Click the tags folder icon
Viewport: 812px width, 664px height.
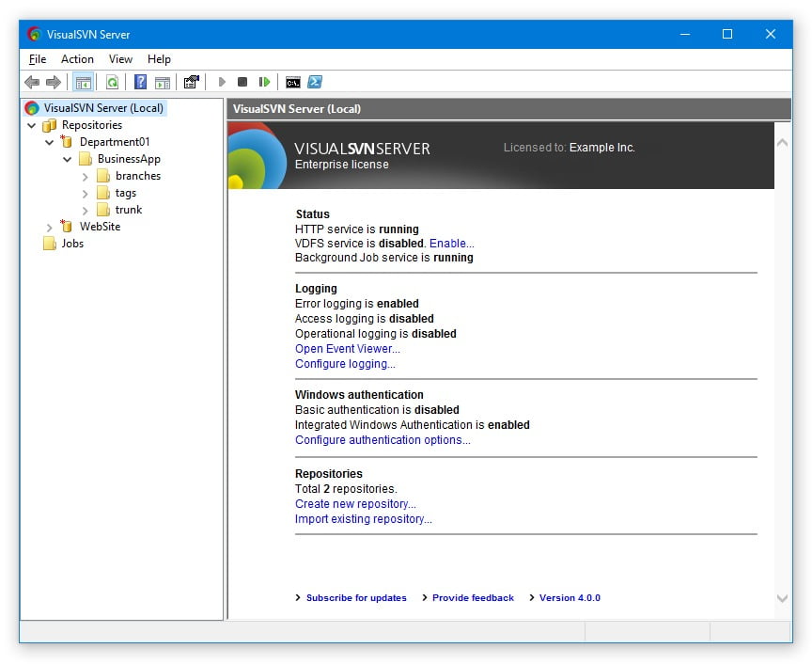(x=103, y=193)
